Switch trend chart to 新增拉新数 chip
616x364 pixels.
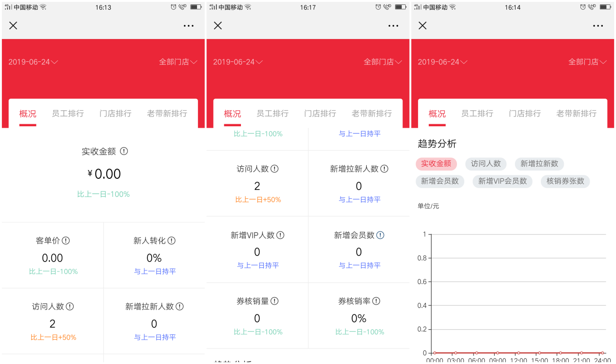pos(539,164)
